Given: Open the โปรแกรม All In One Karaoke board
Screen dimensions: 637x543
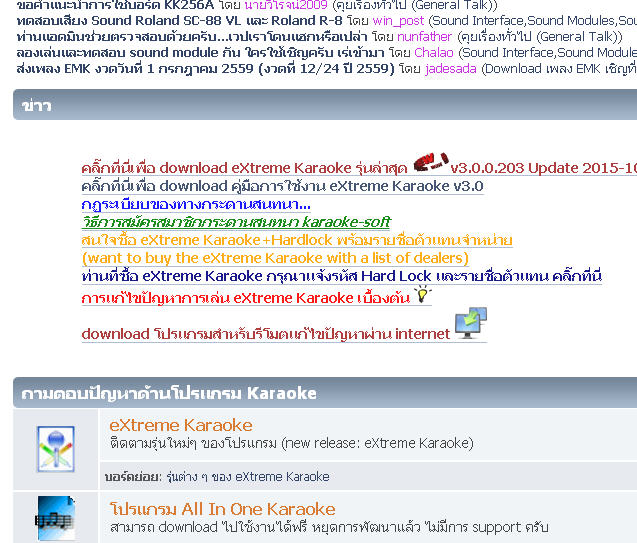Looking at the screenshot, I should tap(223, 509).
